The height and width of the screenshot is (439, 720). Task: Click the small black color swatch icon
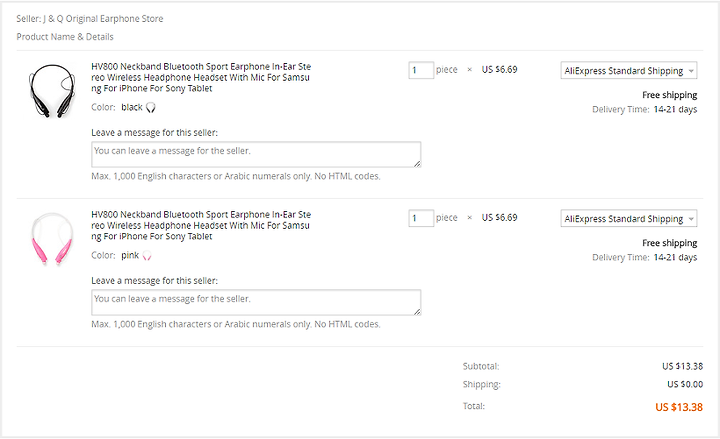pyautogui.click(x=151, y=107)
